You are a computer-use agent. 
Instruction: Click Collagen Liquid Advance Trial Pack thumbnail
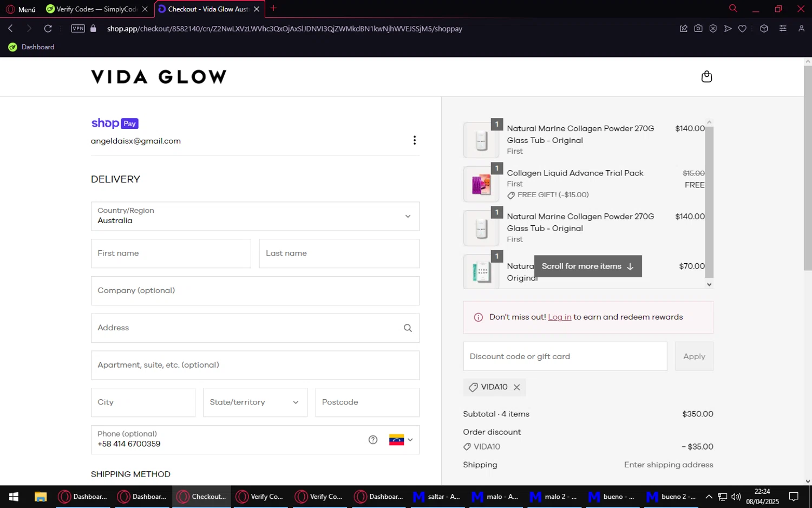click(481, 184)
